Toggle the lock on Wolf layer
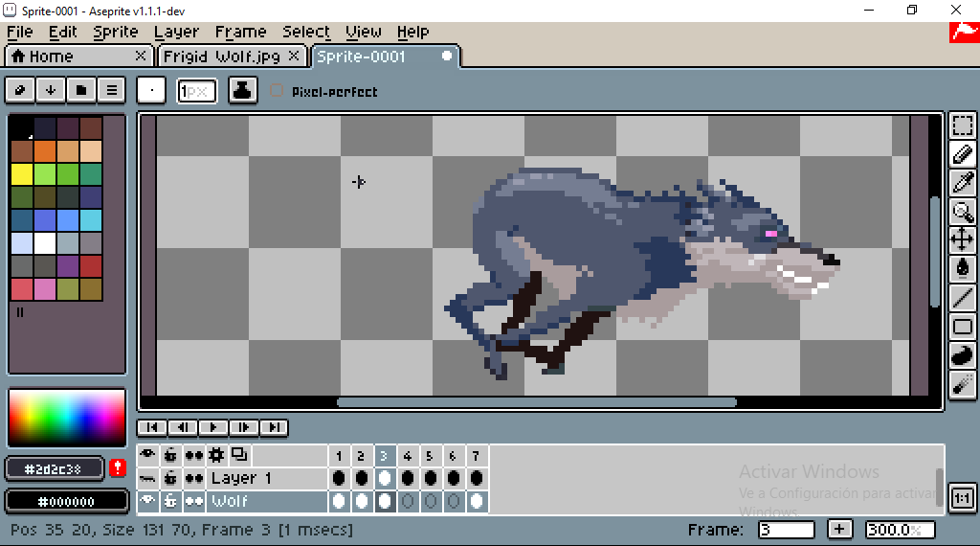The width and height of the screenshot is (980, 546). (170, 501)
